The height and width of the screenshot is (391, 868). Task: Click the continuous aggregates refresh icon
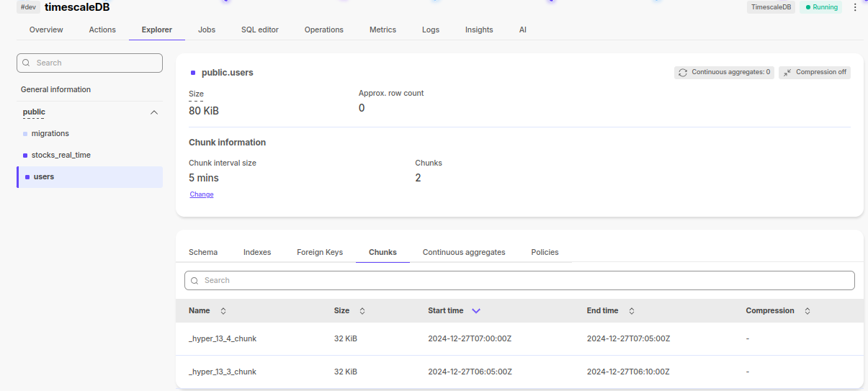683,73
